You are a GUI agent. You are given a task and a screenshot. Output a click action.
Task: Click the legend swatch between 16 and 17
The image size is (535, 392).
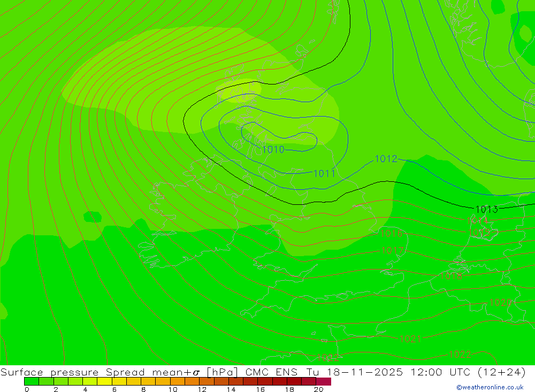click(x=265, y=381)
